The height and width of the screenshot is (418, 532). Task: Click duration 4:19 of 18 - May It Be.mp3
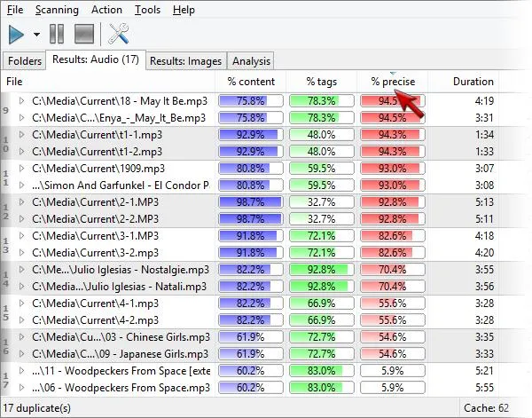pyautogui.click(x=484, y=101)
